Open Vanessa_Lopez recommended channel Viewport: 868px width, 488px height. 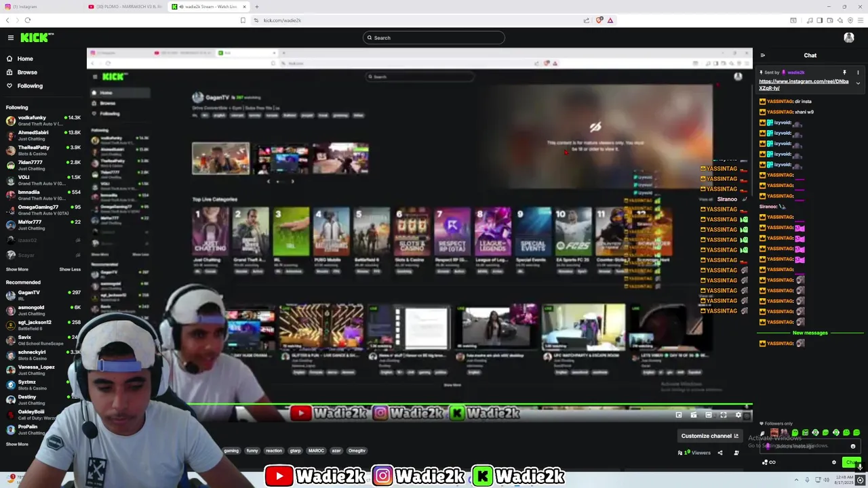coord(42,370)
